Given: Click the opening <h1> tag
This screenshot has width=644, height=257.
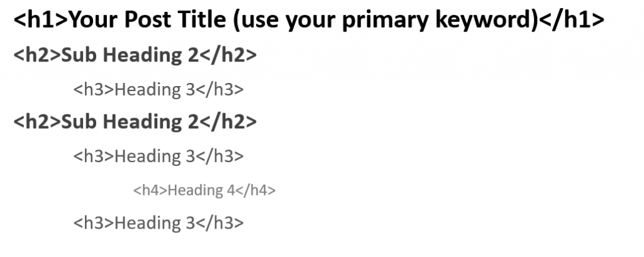Looking at the screenshot, I should pos(40,19).
